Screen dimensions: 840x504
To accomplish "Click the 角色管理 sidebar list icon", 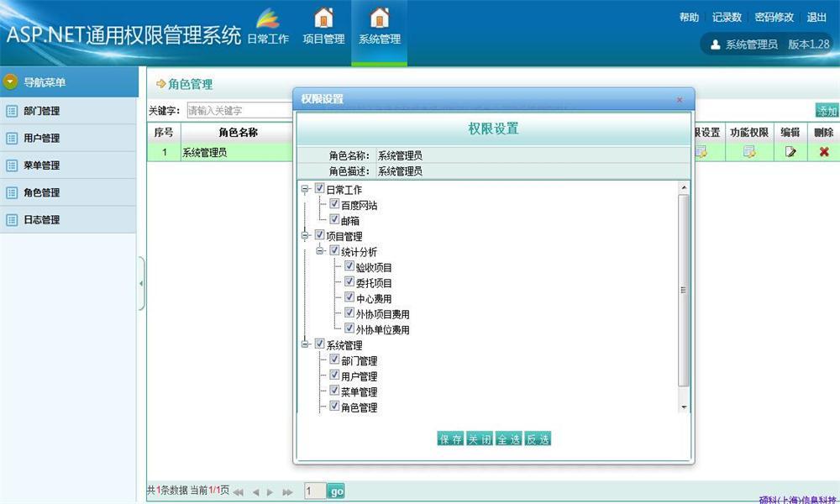I will tap(12, 192).
